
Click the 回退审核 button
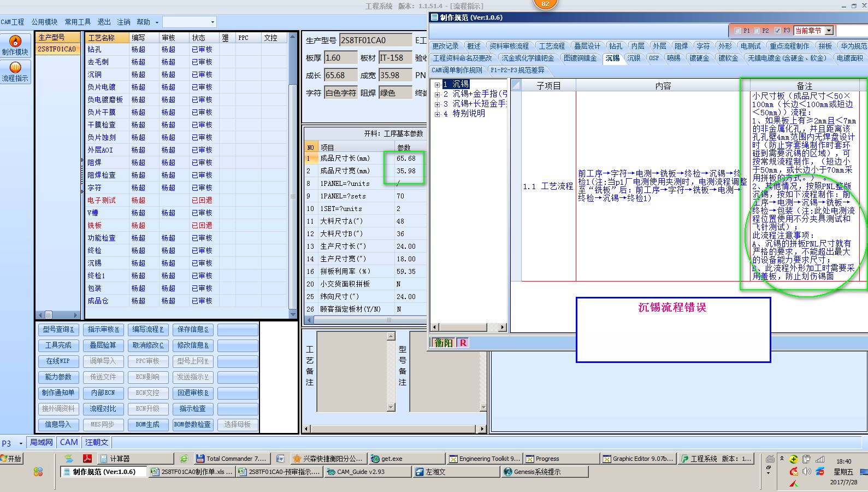coord(193,393)
